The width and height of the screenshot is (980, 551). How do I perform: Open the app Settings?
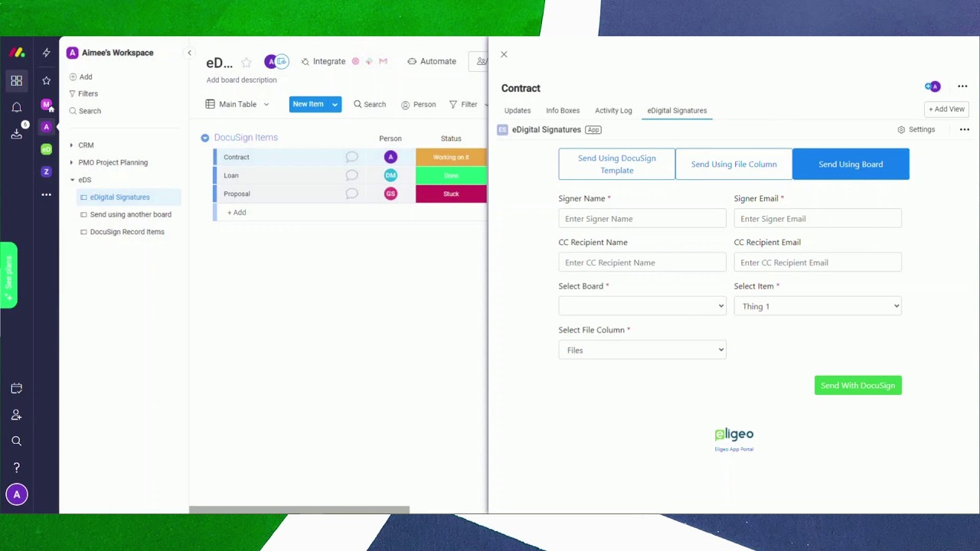(916, 130)
